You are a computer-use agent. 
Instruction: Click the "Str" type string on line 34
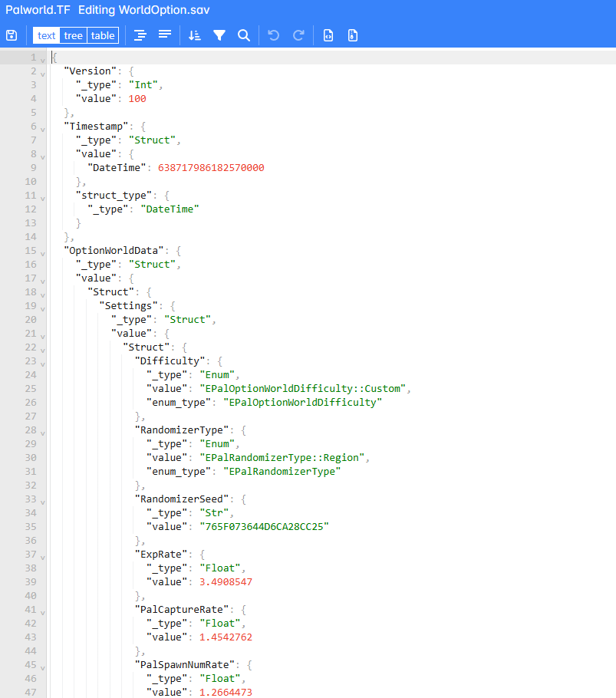pos(214,513)
